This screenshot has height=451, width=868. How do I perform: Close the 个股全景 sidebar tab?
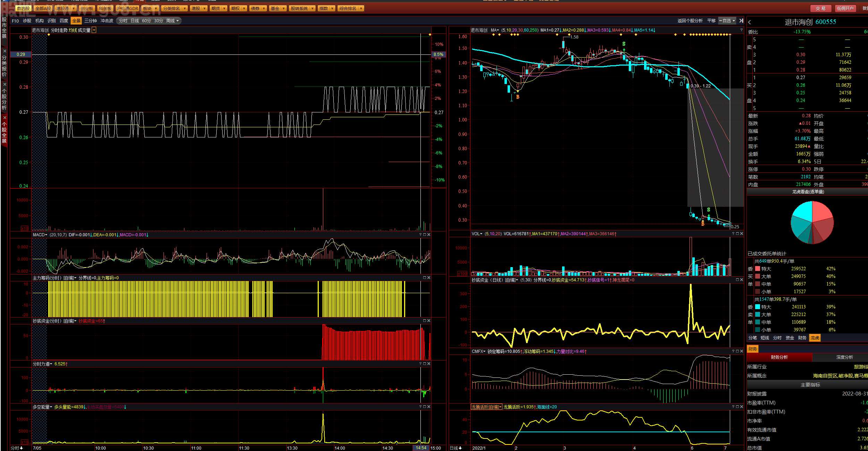(5, 118)
